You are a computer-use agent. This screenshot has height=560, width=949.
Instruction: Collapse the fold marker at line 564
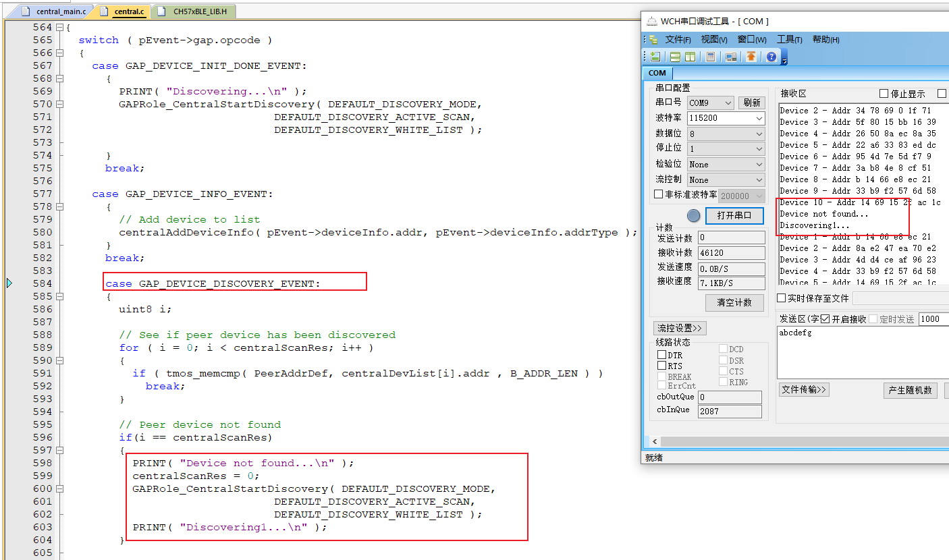pos(59,28)
